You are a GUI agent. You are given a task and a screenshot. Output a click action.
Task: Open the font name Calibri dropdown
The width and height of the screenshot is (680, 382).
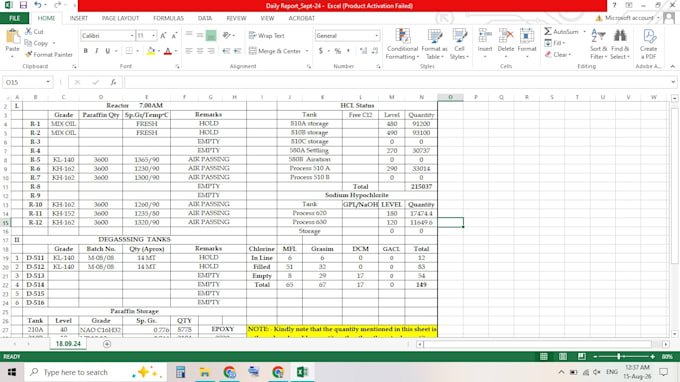[132, 36]
